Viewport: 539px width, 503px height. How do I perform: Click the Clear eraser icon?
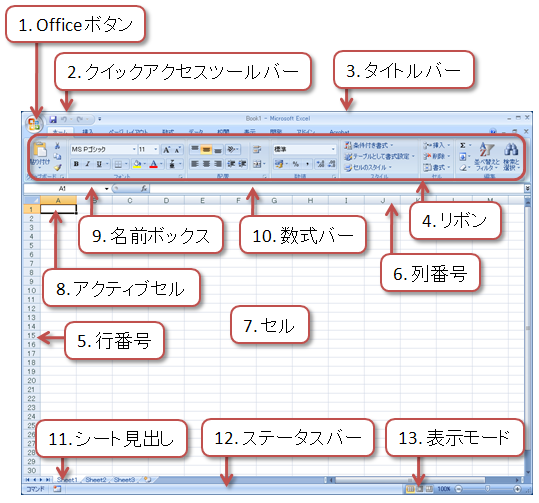463,168
